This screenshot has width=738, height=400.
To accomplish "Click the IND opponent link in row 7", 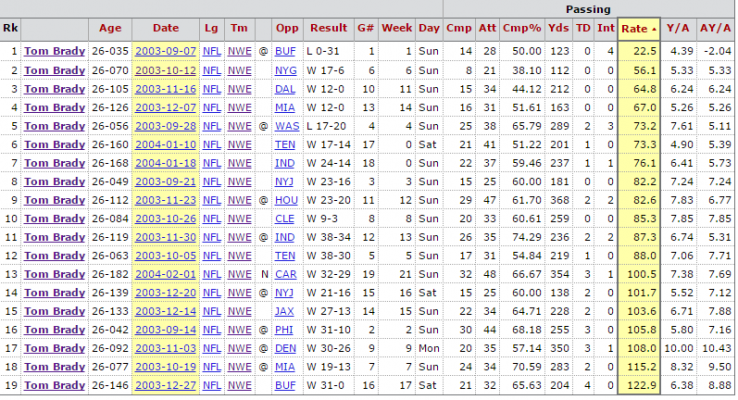I will point(284,164).
